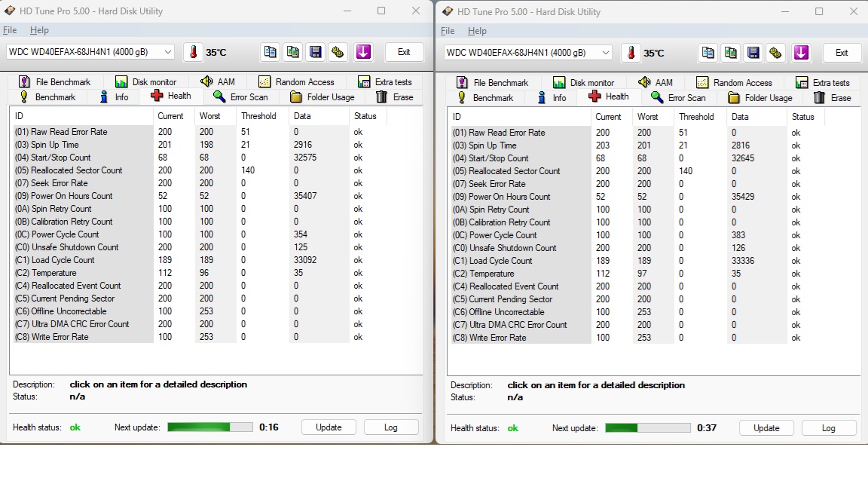Click copy info icon in right window
This screenshot has width=868, height=496.
point(708,53)
